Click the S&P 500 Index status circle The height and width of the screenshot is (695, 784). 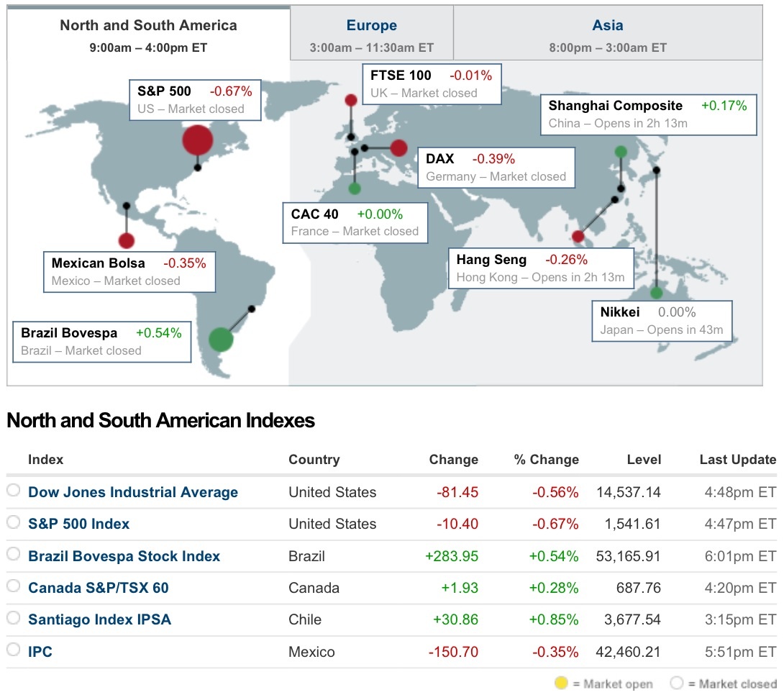14,522
